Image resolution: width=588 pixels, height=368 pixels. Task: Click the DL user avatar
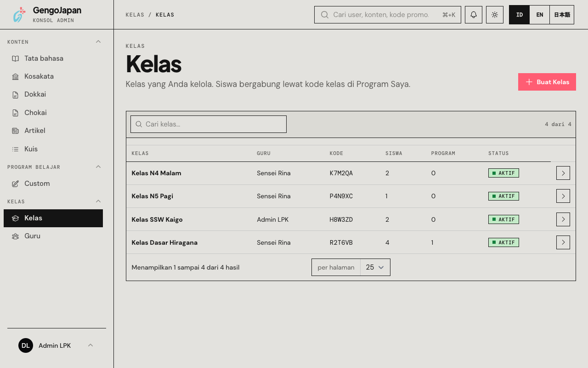[x=26, y=345]
